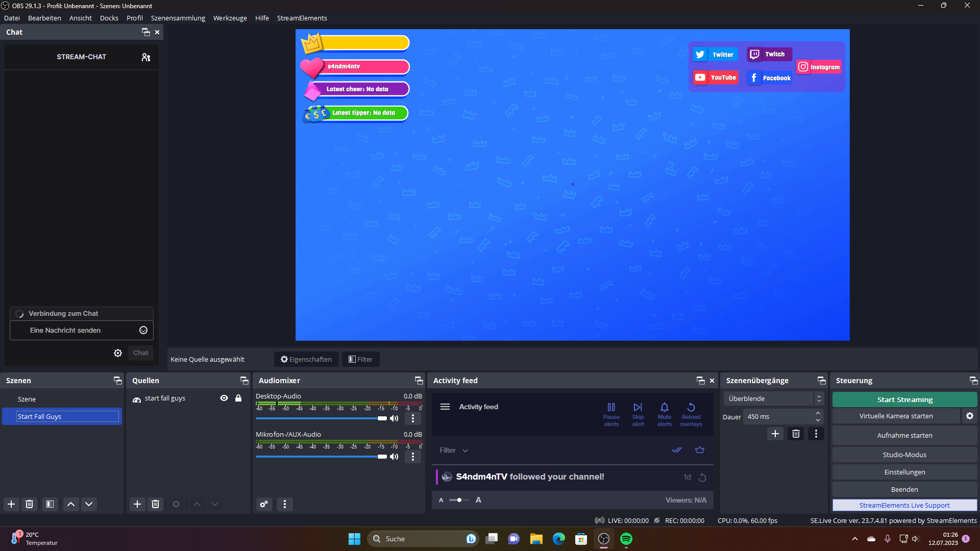The image size is (980, 551).
Task: Toggle visibility of start fall guys source
Action: (x=224, y=398)
